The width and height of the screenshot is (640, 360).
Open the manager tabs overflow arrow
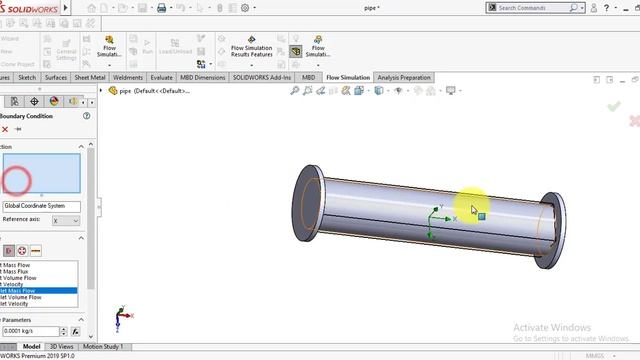tap(92, 102)
